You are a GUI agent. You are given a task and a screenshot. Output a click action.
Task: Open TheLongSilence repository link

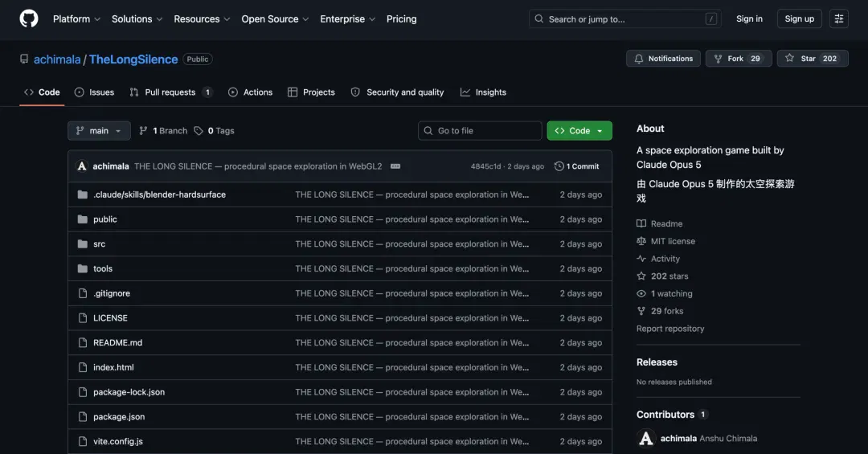pos(133,59)
